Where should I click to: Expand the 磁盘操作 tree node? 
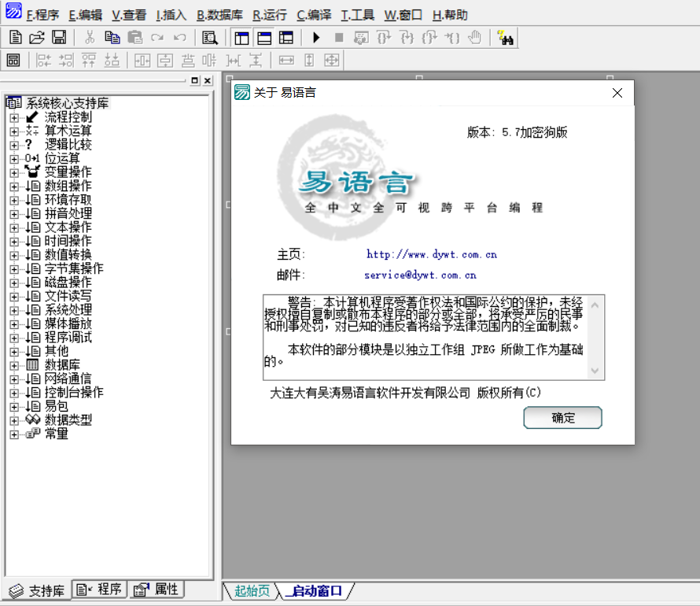click(x=14, y=283)
